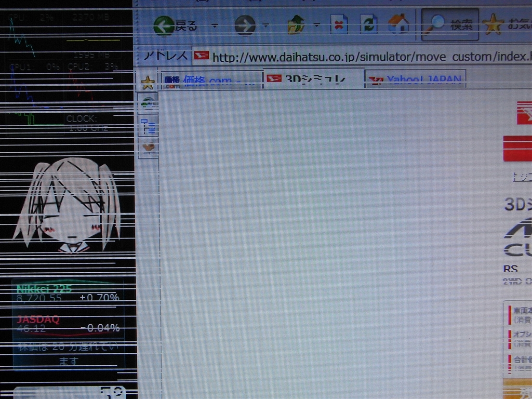Click the Daihatsu red logo on page

(524, 113)
